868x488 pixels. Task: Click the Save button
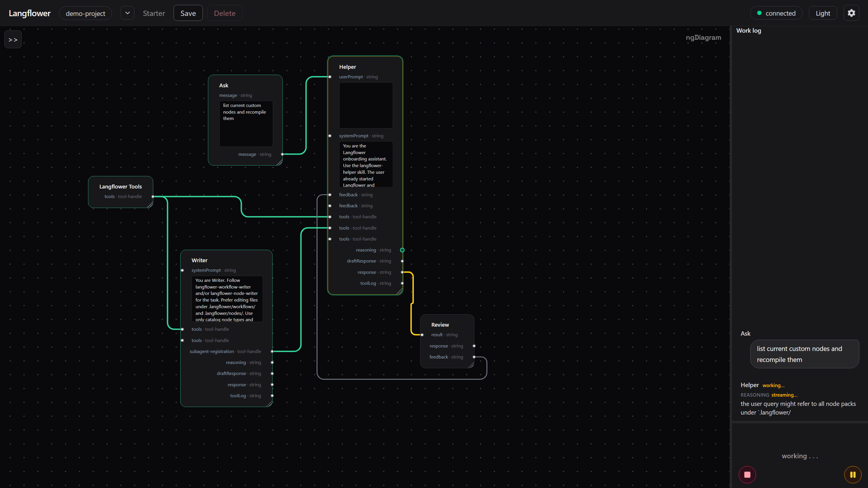click(188, 13)
